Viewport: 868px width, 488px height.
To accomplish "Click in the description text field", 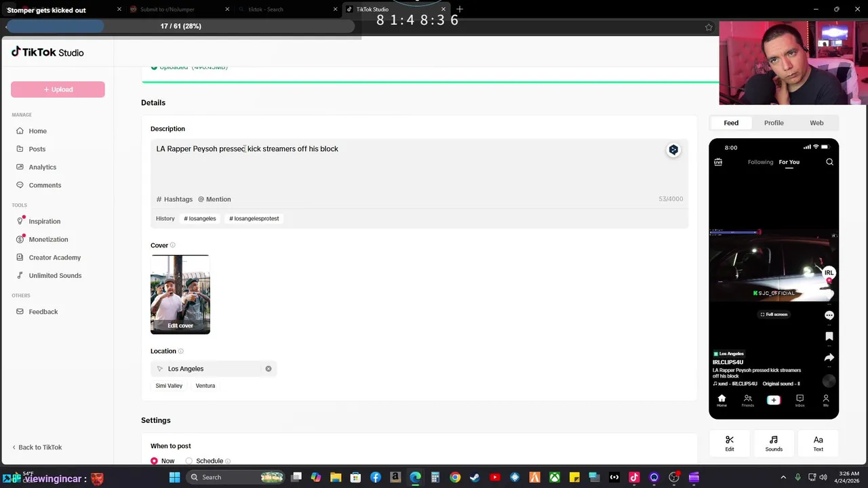I will coord(419,165).
